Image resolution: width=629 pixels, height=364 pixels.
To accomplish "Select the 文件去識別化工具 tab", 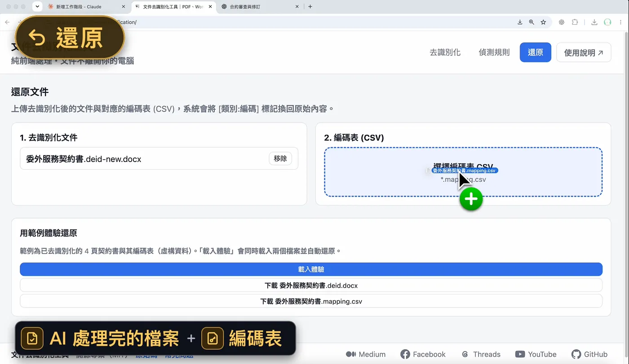I will tap(173, 7).
